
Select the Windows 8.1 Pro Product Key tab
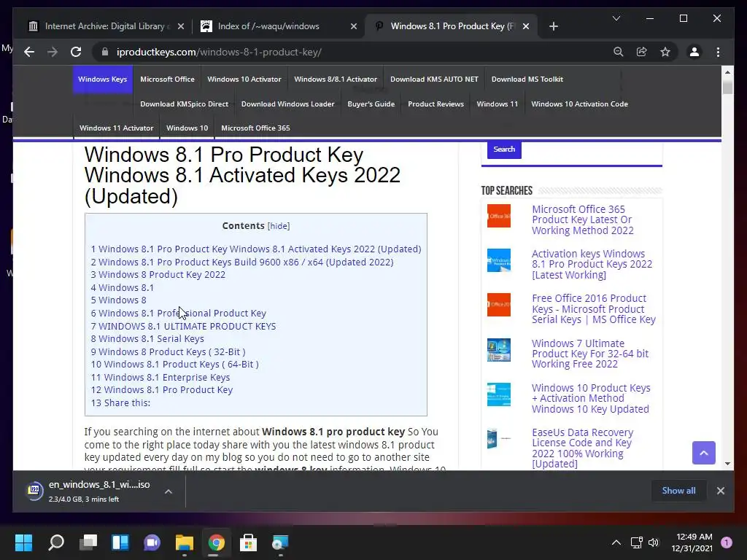[451, 26]
